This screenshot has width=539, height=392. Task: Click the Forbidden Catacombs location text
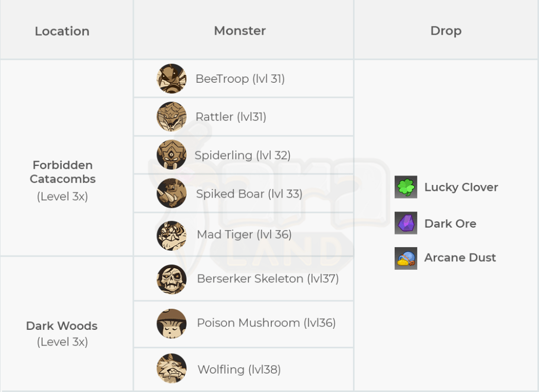(x=63, y=172)
